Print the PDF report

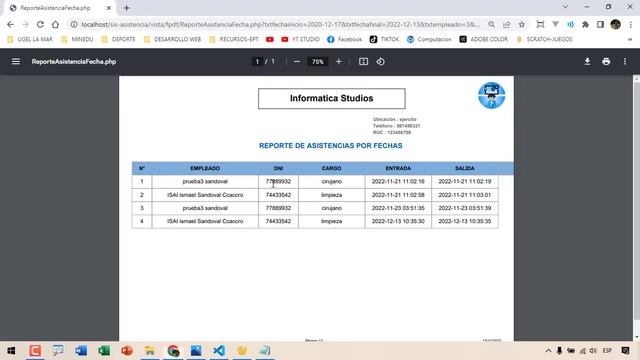coord(606,62)
